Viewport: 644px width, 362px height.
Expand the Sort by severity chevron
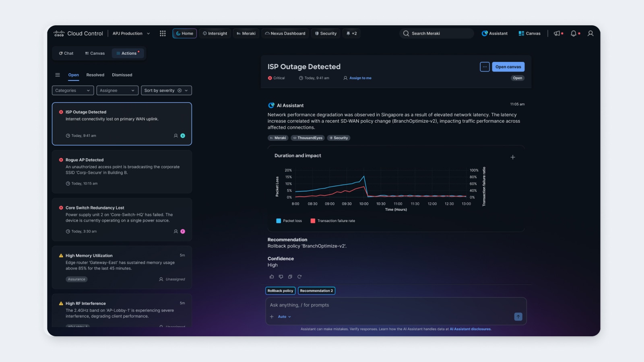point(186,90)
